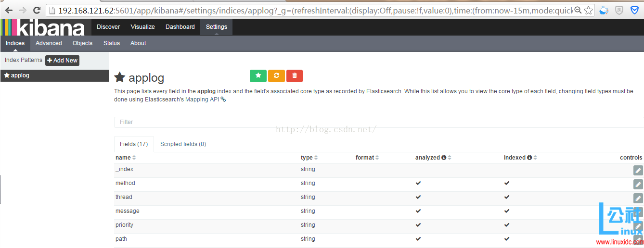Open the Mapping API link
The width and height of the screenshot is (644, 248).
[x=202, y=99]
